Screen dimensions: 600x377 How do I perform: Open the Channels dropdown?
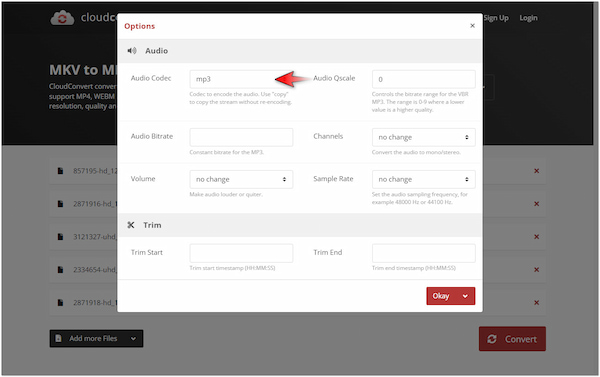pos(424,137)
